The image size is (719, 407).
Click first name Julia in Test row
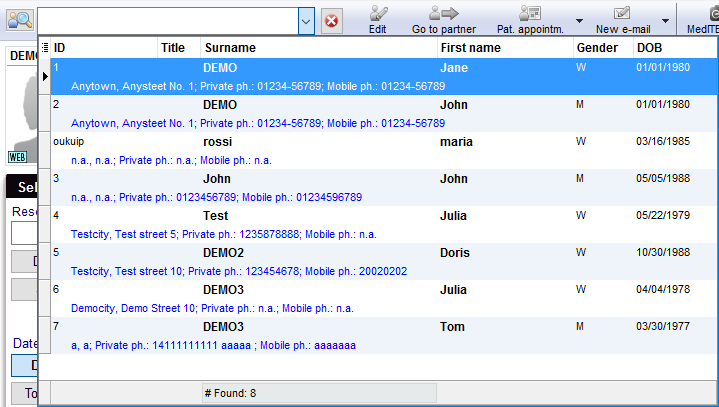pyautogui.click(x=453, y=216)
